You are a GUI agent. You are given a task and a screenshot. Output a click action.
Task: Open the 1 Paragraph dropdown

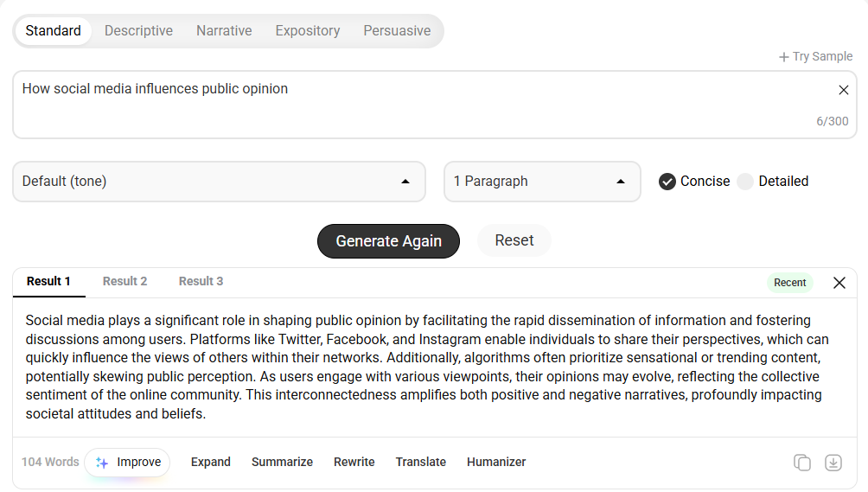pos(542,182)
